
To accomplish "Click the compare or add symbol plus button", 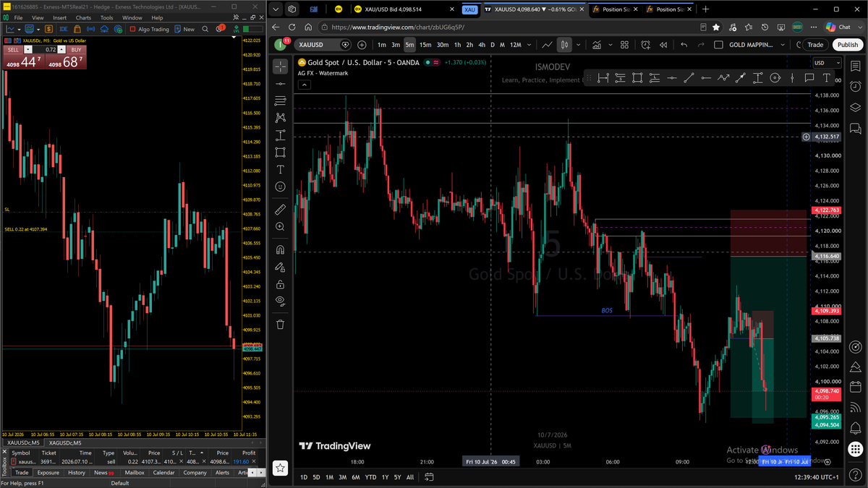I will 360,45.
